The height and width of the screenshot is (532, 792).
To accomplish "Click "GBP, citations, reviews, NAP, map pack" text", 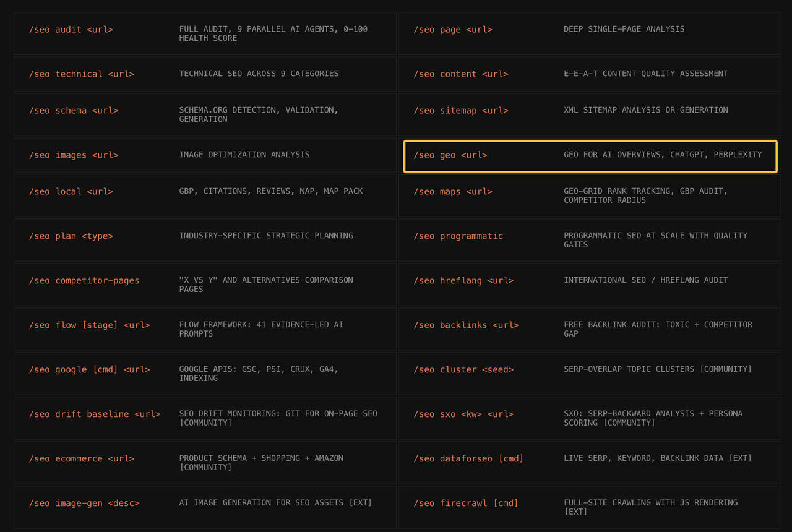I will pyautogui.click(x=271, y=191).
